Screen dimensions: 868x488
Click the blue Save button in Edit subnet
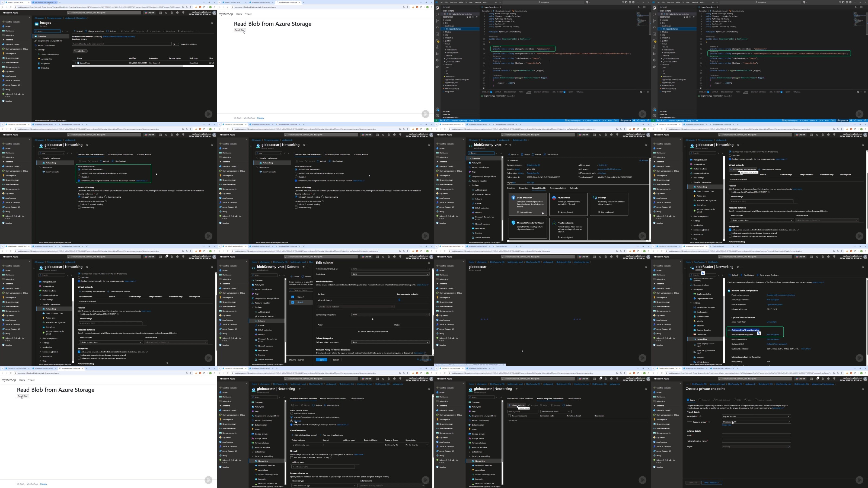321,360
